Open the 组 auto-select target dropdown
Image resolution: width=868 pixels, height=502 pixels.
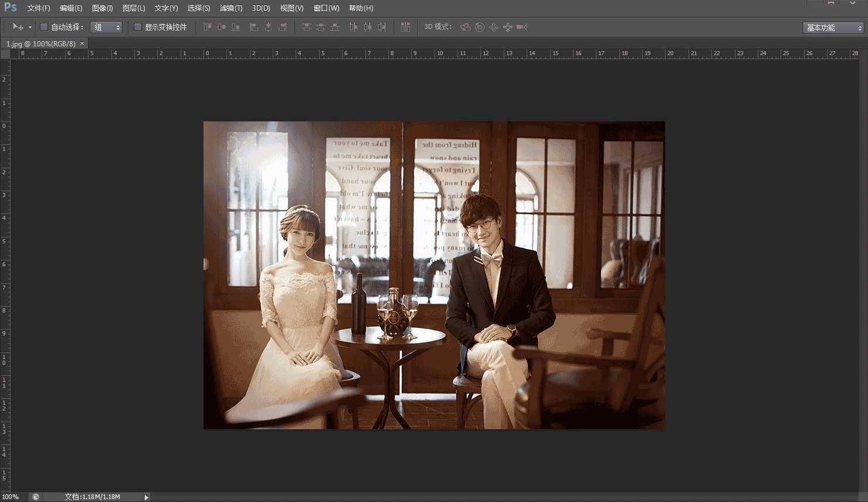tap(106, 27)
